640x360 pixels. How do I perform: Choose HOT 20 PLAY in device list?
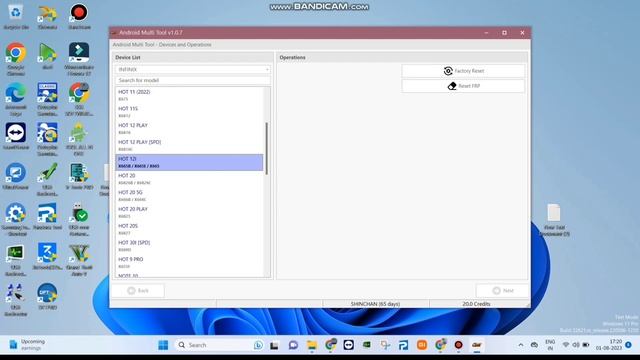pyautogui.click(x=189, y=212)
